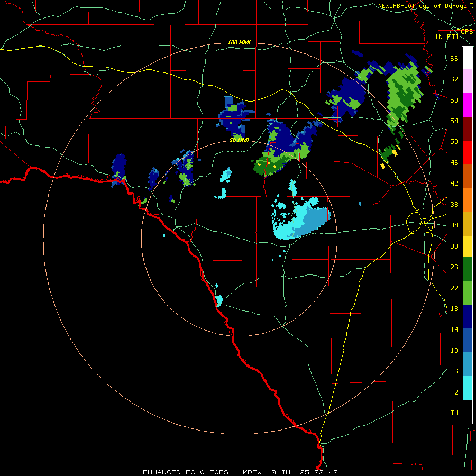Click the orange swatch between 38 and 42
The image size is (476, 476).
click(467, 200)
